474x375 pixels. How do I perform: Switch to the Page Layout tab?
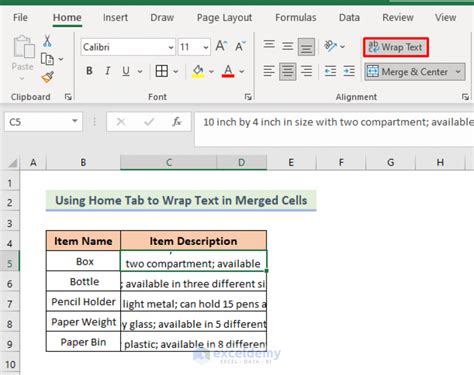pyautogui.click(x=224, y=17)
